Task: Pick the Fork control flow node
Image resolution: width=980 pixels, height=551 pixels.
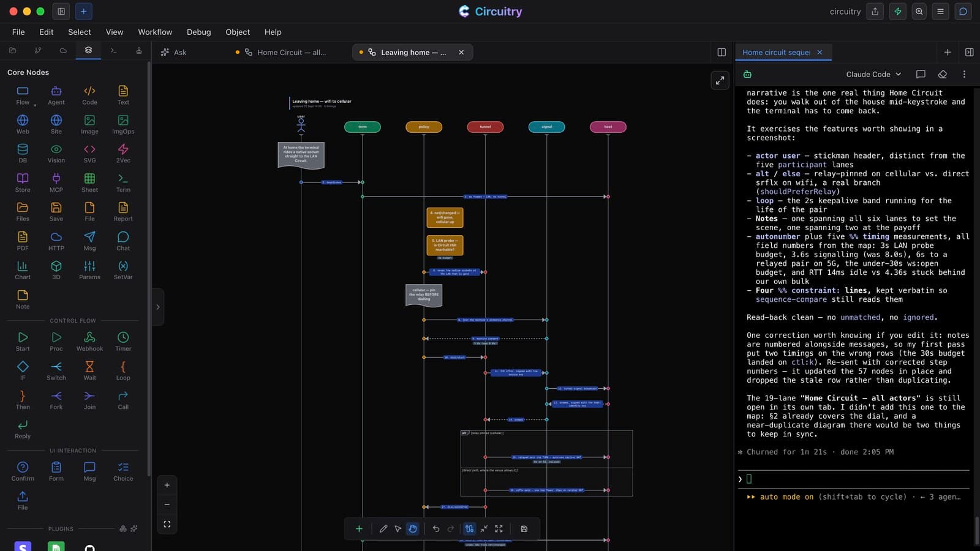Action: click(x=56, y=400)
